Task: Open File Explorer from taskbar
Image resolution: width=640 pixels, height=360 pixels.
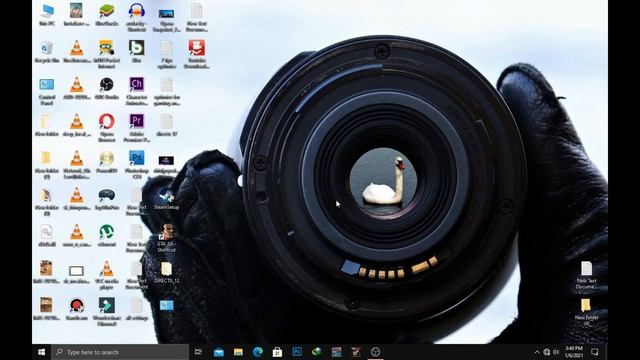Action: coord(238,352)
